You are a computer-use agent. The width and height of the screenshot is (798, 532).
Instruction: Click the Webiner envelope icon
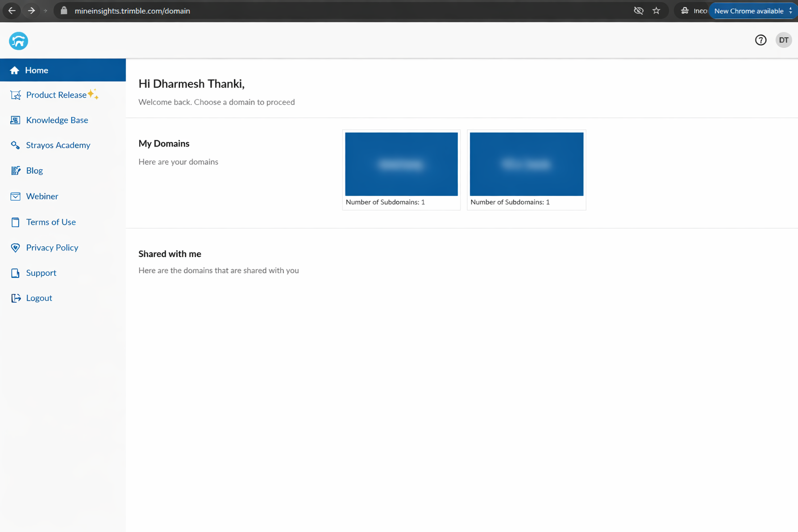(x=16, y=196)
